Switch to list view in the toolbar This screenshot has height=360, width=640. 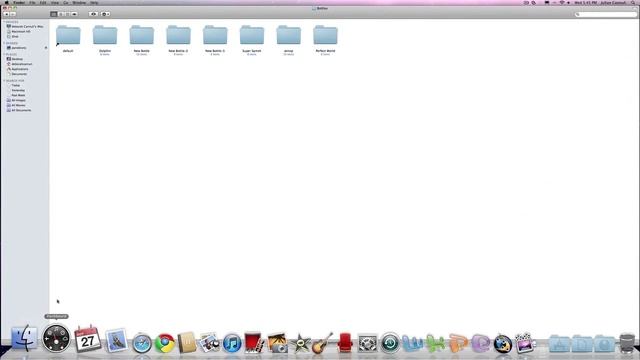[60, 14]
